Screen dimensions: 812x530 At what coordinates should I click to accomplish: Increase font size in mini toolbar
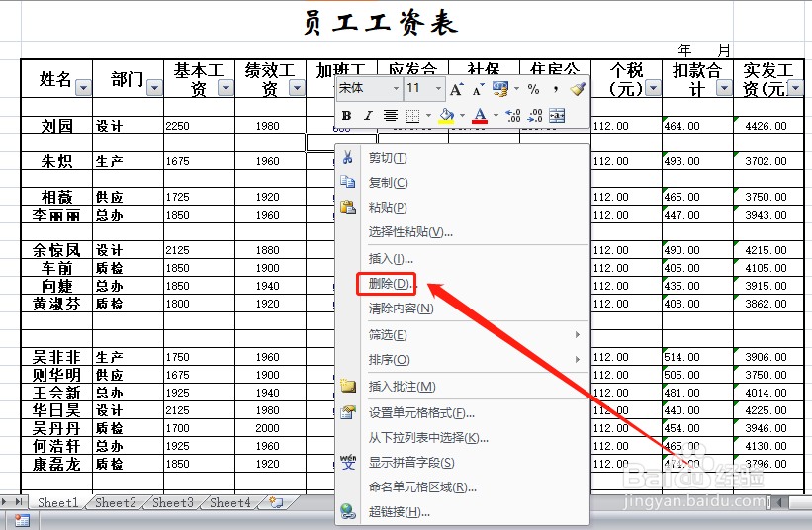(x=456, y=89)
